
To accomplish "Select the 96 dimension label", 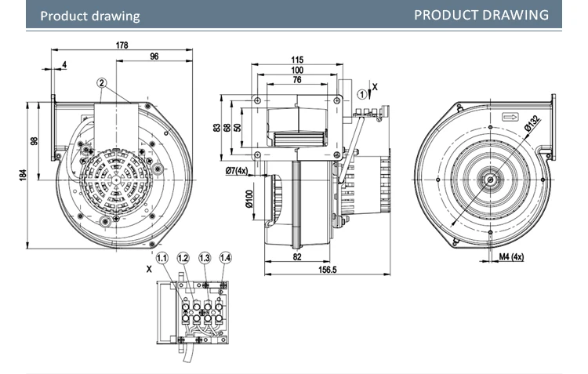I will pos(154,56).
